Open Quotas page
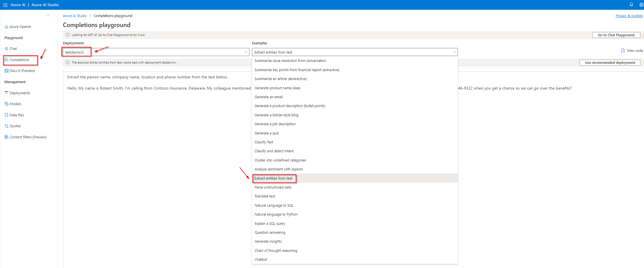The image size is (644, 268). 15,126
